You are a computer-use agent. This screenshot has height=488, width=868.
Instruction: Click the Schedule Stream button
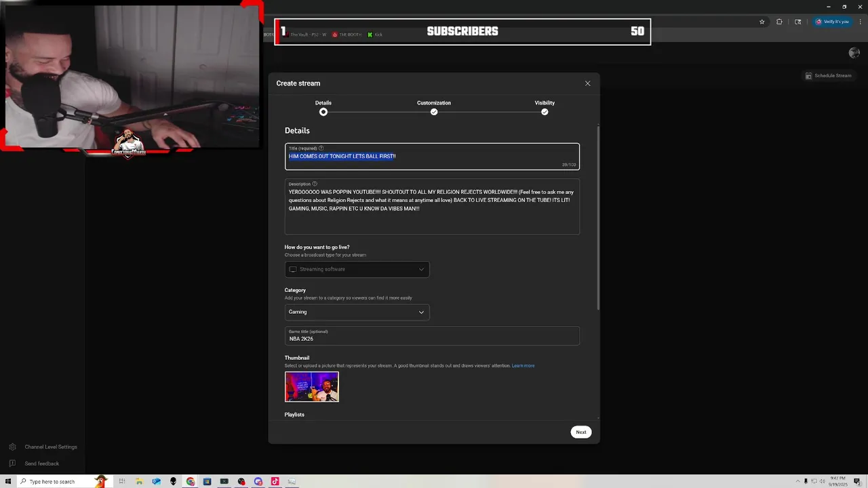(828, 76)
